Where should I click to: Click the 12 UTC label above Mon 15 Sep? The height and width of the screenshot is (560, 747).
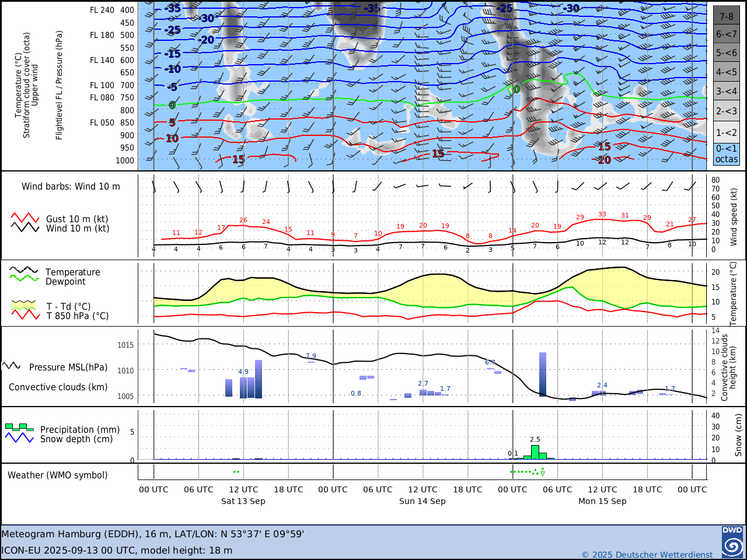point(602,489)
